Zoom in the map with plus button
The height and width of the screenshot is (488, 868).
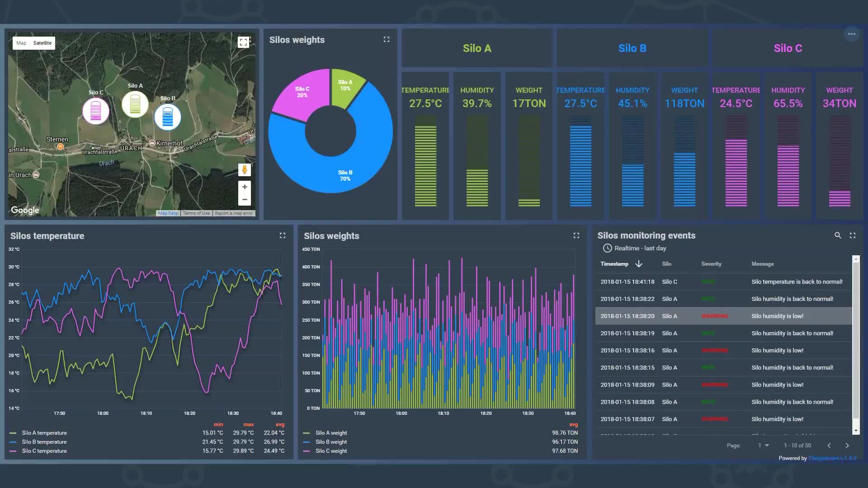245,187
